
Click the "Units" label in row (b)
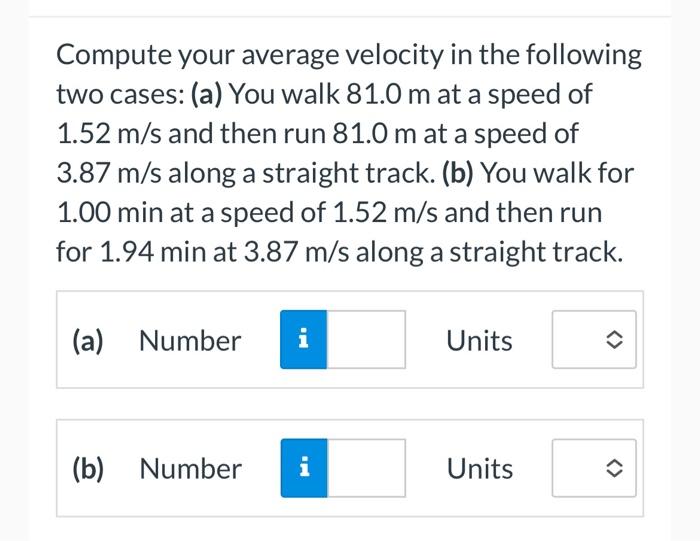[x=480, y=469]
